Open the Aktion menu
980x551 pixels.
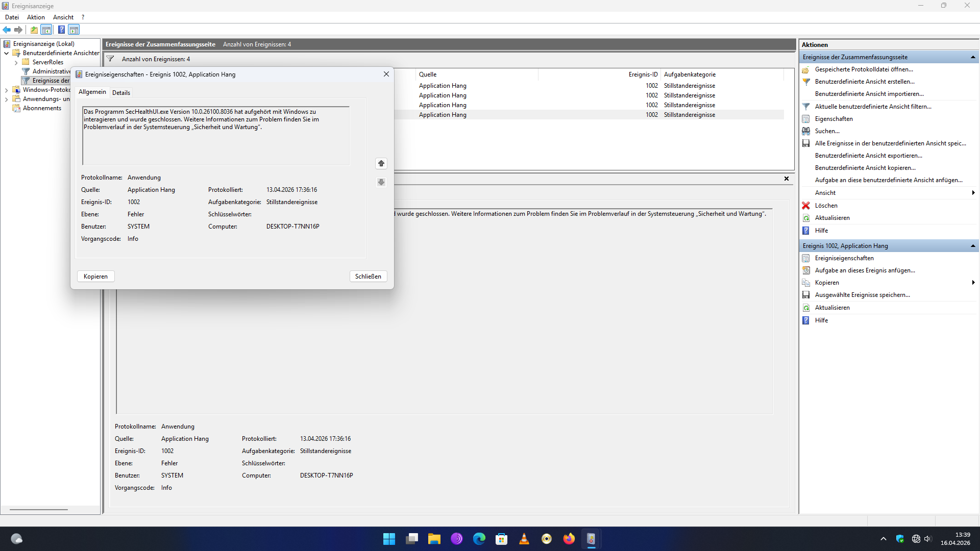pyautogui.click(x=36, y=17)
